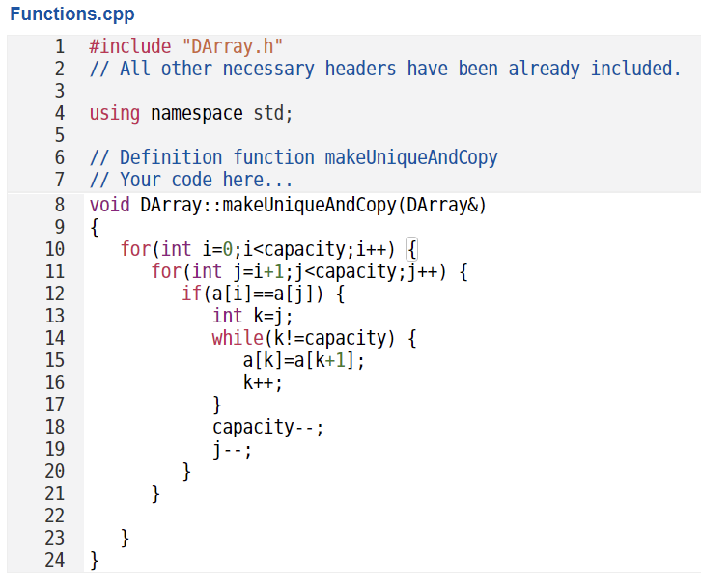
Task: Click the 'a[k]=a[k+1];' assignment
Action: (304, 360)
